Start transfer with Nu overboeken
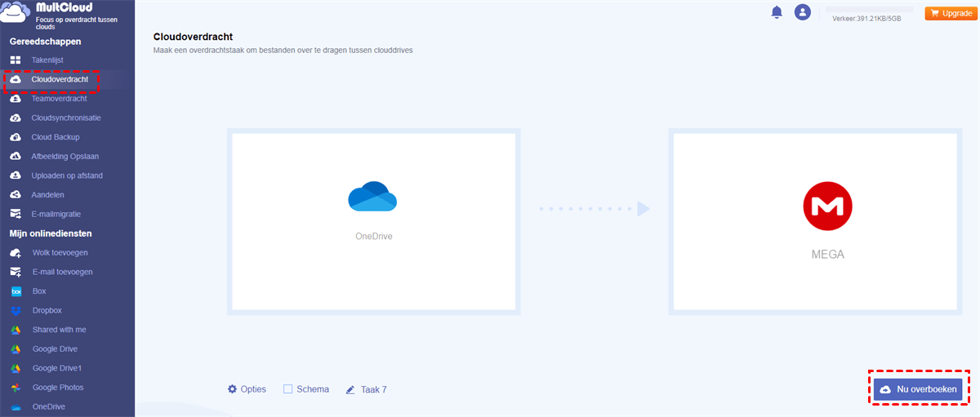 coord(919,390)
